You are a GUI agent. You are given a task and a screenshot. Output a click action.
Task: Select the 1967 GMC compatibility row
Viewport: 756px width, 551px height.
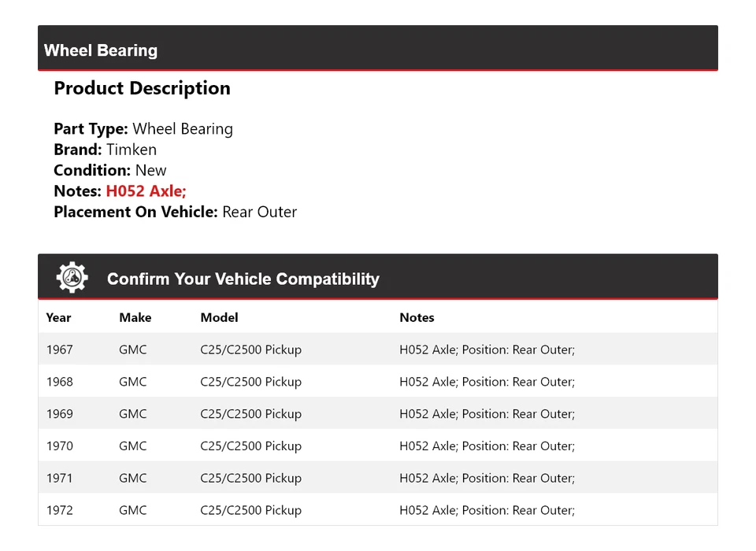[378, 349]
